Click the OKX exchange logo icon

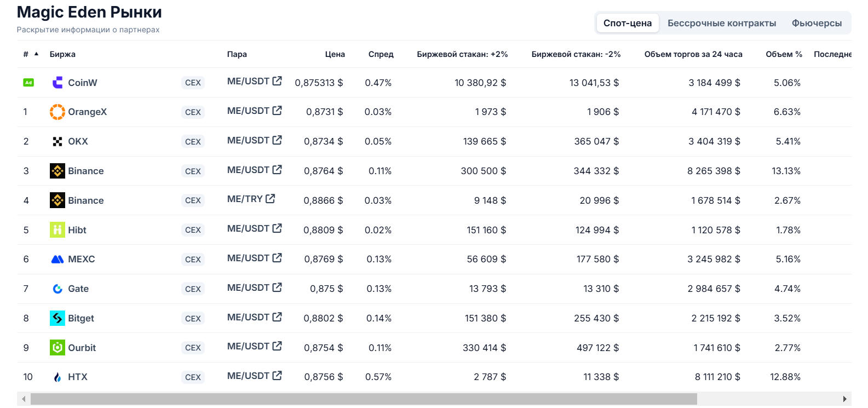(x=57, y=141)
